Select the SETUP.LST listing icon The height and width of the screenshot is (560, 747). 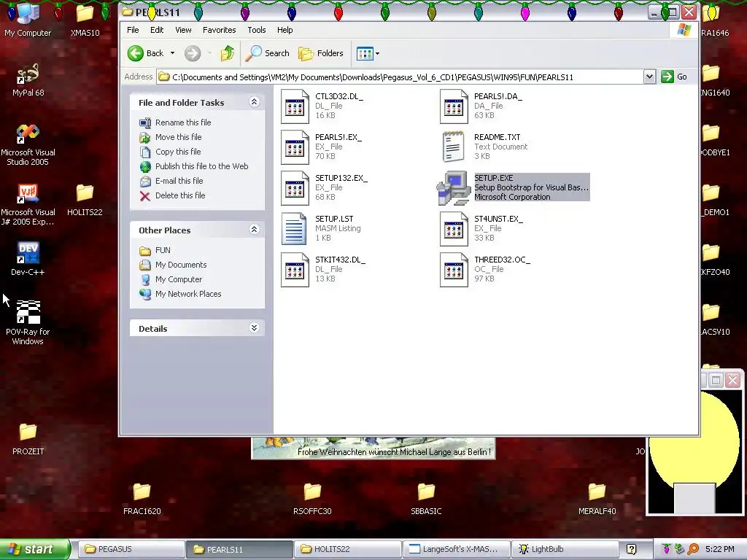click(x=294, y=228)
